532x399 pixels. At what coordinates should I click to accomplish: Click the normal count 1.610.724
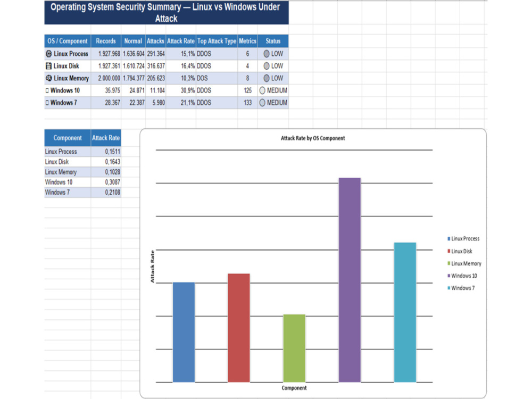[x=134, y=66]
